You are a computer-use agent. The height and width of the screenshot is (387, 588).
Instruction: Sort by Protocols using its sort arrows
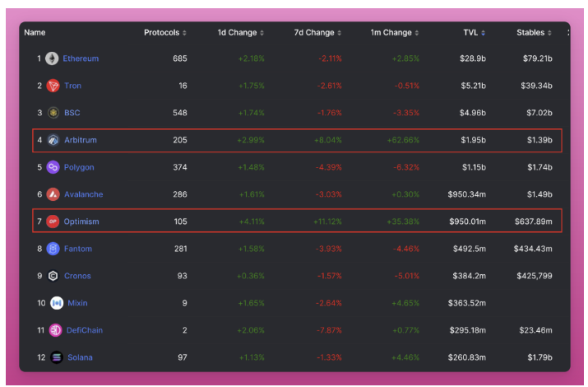[x=184, y=33]
